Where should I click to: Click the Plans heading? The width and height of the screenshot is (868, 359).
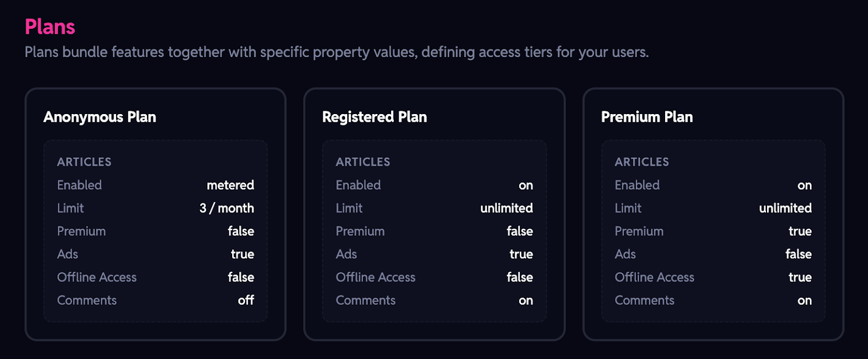50,27
